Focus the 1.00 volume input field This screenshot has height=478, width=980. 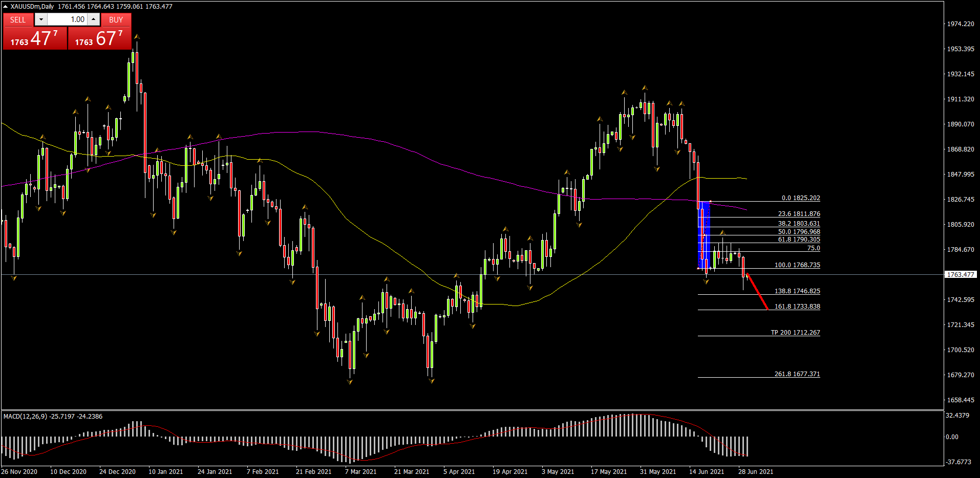click(67, 19)
